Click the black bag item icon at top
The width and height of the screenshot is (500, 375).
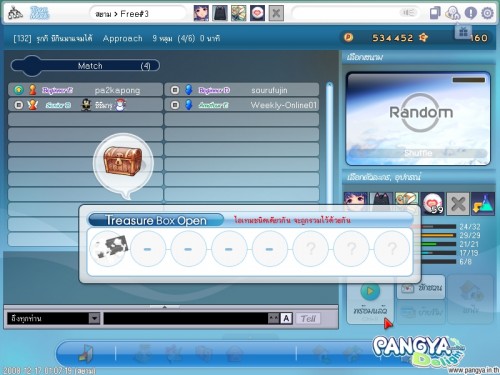220,13
